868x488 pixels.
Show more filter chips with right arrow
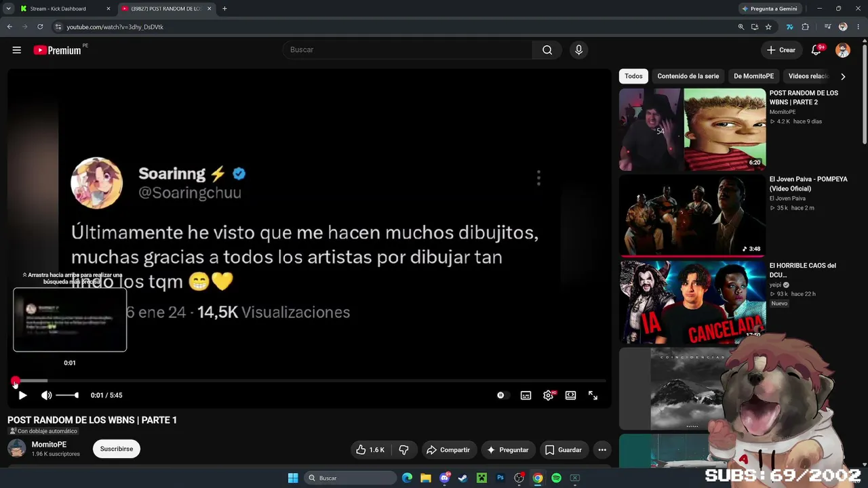[x=843, y=77]
